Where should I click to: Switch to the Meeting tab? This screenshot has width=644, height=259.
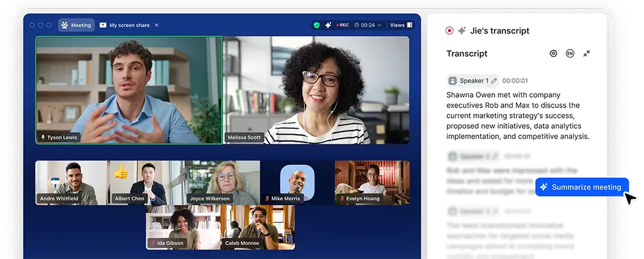tap(77, 25)
